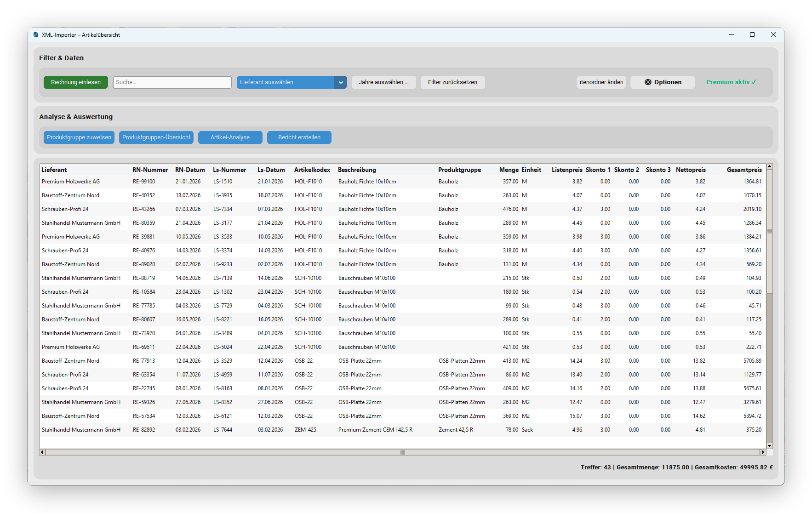812x513 pixels.
Task: Click total price 3279.61
Action: pyautogui.click(x=752, y=402)
